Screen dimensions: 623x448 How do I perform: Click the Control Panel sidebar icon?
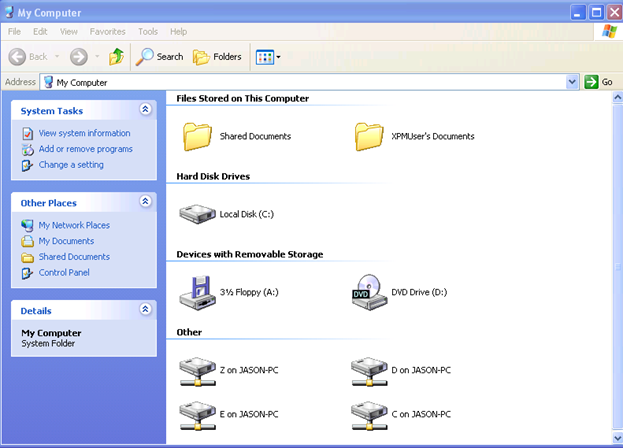click(x=27, y=273)
